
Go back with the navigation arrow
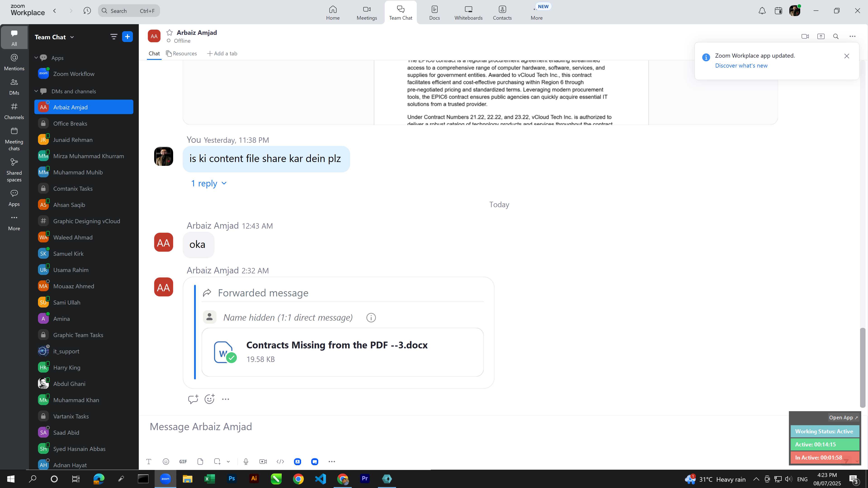click(54, 11)
